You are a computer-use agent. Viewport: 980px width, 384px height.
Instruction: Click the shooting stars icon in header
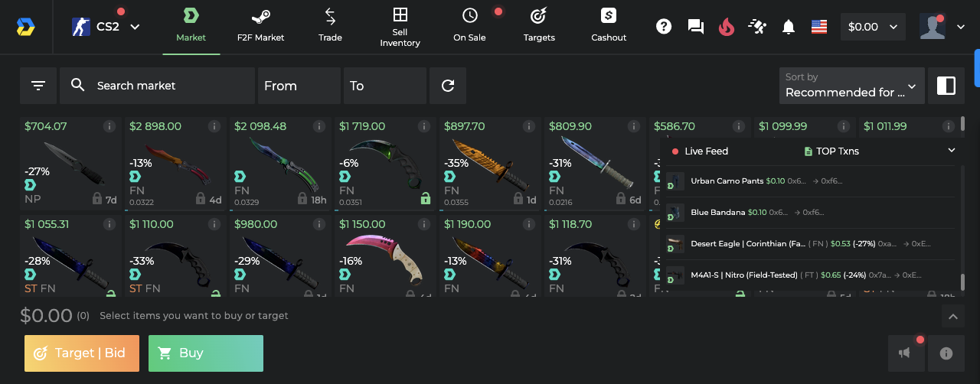757,27
